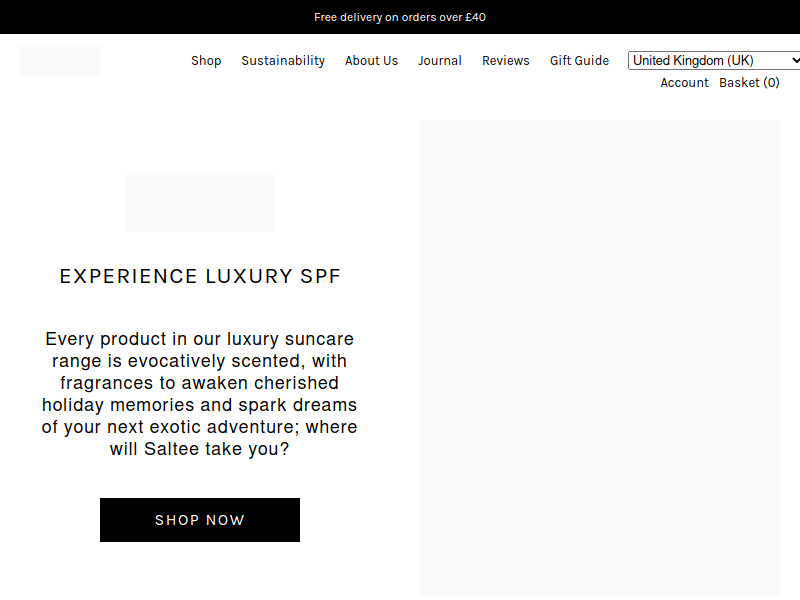This screenshot has height=600, width=800.
Task: Click the brand logo image above the heading
Action: coord(200,203)
